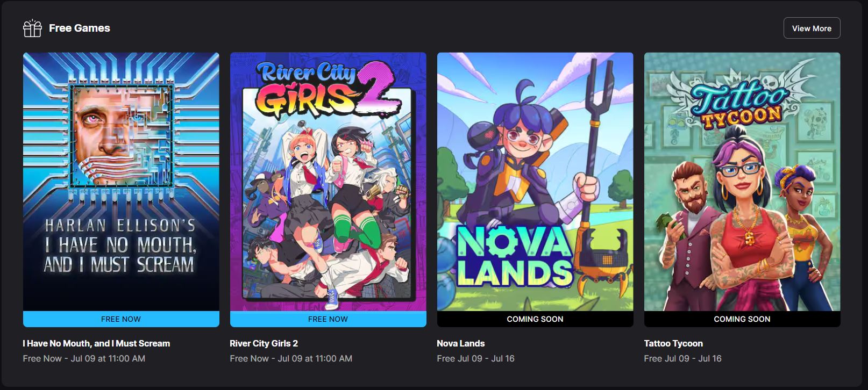Click the gift box icon beside Free Games
This screenshot has height=390, width=868.
click(x=32, y=28)
